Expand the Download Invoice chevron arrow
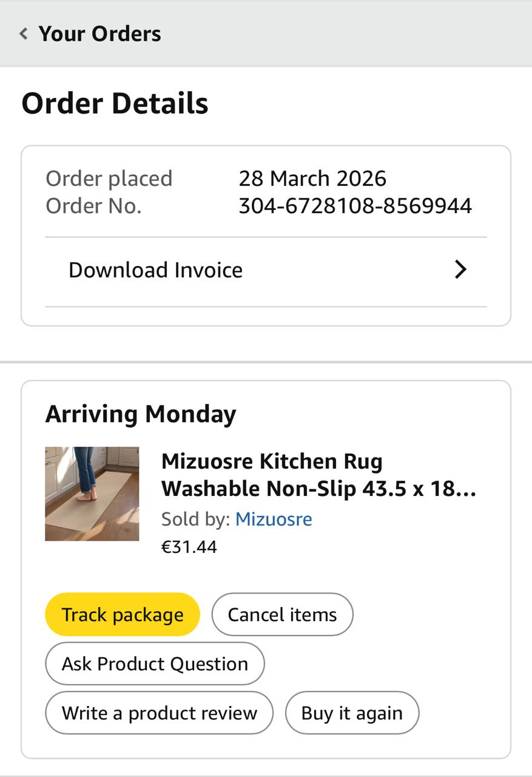The height and width of the screenshot is (777, 532). click(x=460, y=270)
